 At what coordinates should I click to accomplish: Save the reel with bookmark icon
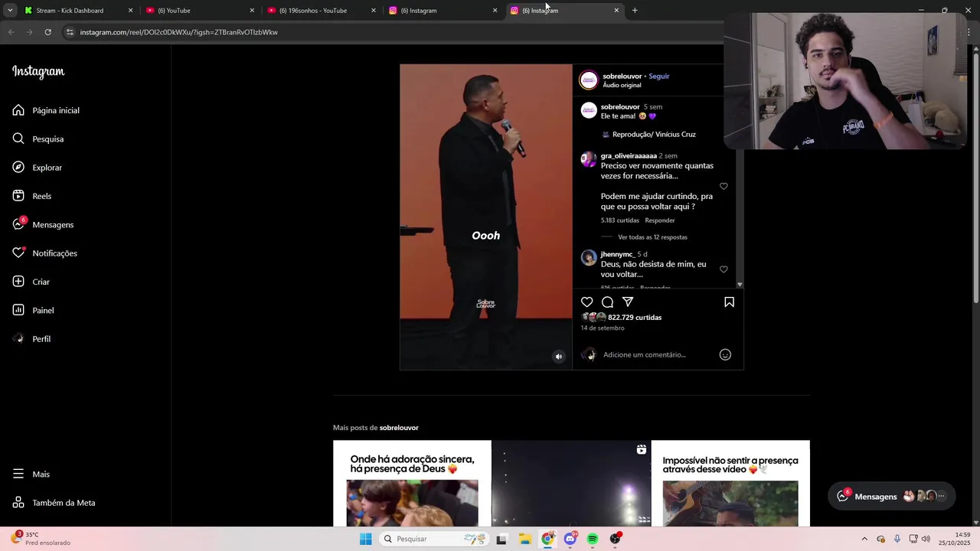pos(729,302)
